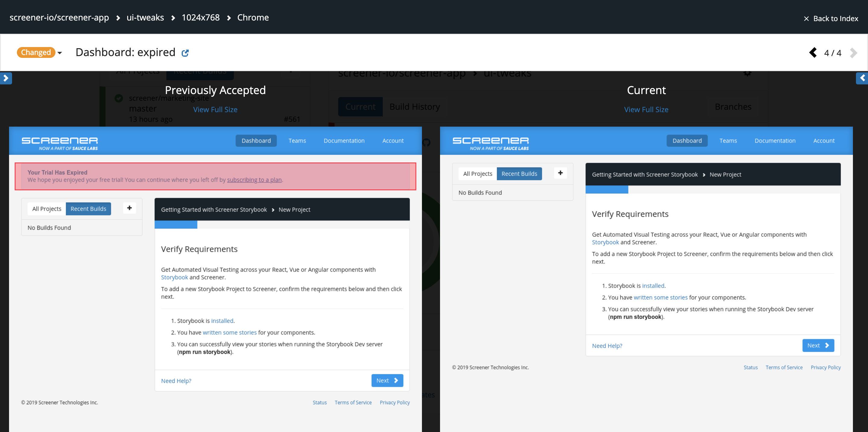This screenshot has width=868, height=432.
Task: Click Screener logo in Previously Accepted screenshot
Action: pos(60,143)
